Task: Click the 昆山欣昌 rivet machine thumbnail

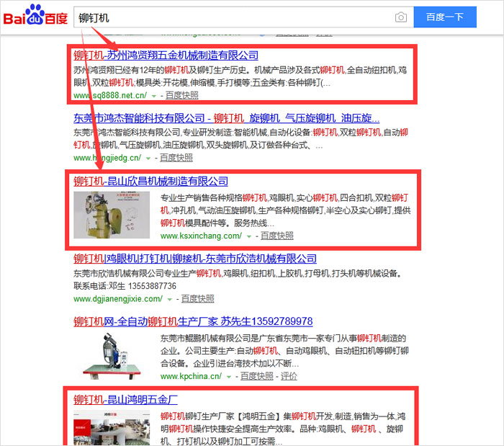Action: [x=112, y=215]
